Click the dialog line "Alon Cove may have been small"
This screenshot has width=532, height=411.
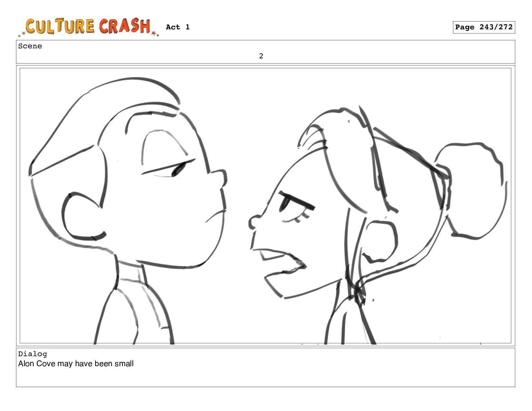pos(76,364)
